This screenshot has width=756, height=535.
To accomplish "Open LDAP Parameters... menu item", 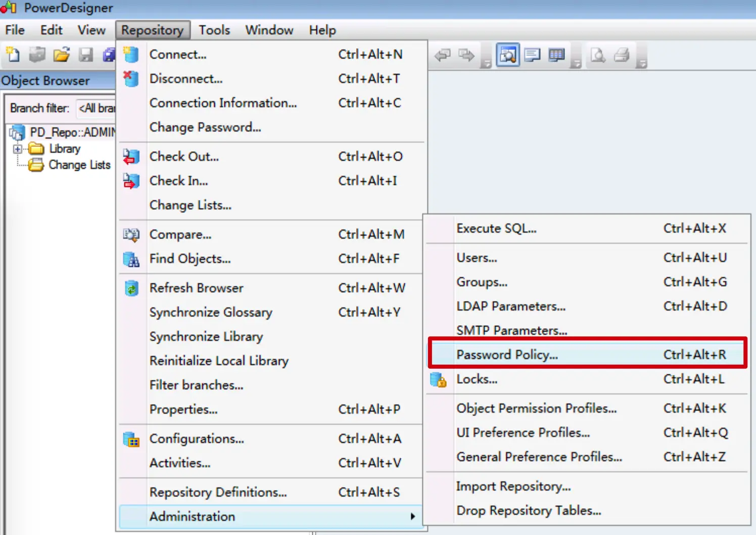I will pos(587,306).
